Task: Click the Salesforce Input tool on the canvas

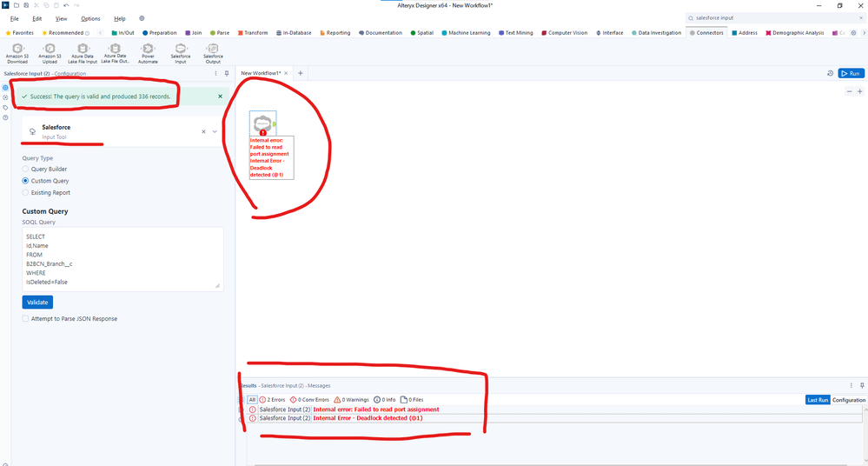Action: tap(262, 123)
